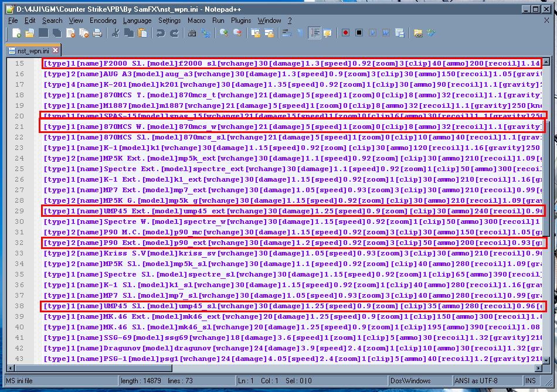Open the Plugins menu
The height and width of the screenshot is (392, 557).
point(241,21)
